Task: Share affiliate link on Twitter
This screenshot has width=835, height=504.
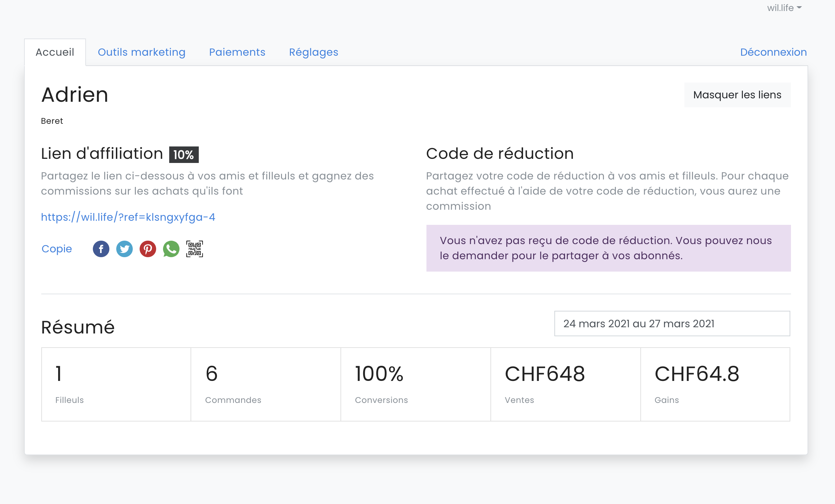Action: 124,249
